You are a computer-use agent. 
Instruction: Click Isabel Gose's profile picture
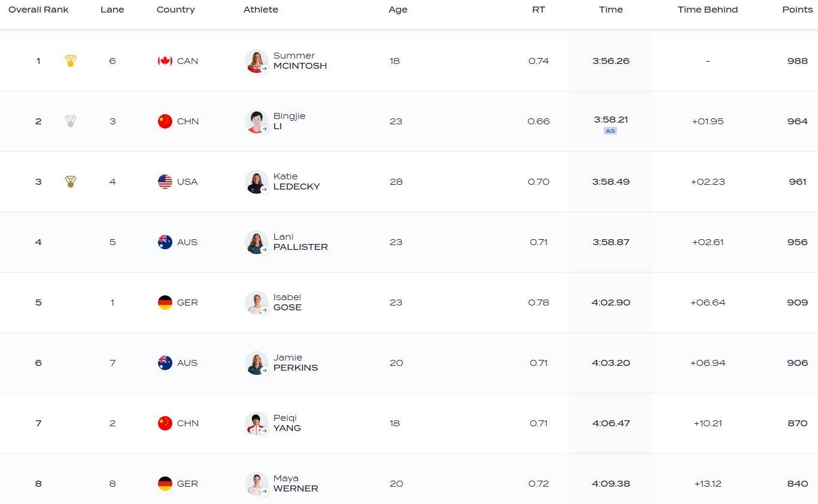pos(257,303)
